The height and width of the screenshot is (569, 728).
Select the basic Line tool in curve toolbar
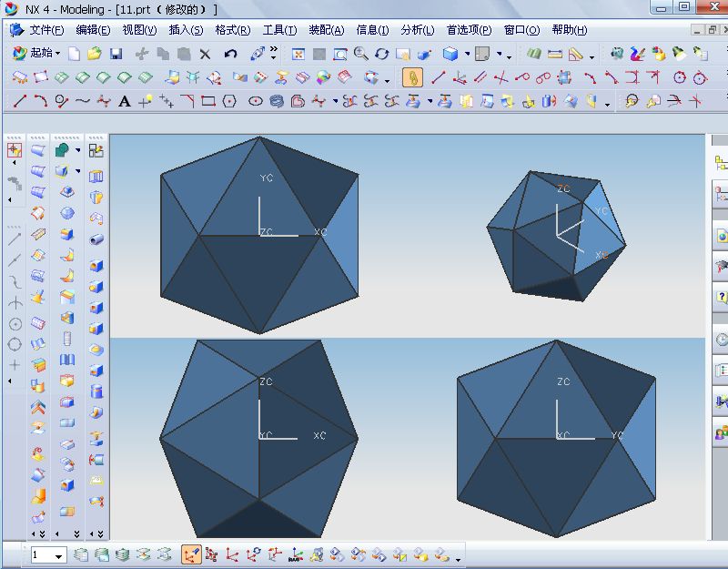(x=19, y=101)
